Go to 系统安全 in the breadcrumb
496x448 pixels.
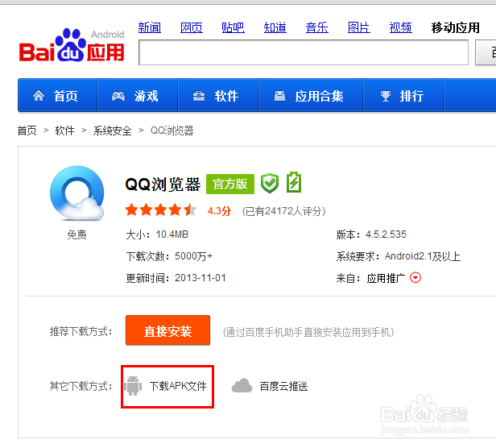112,130
